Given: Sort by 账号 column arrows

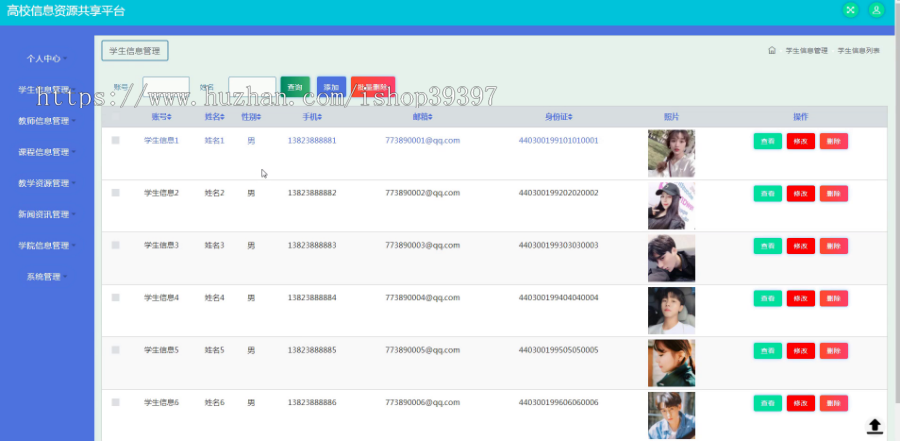Looking at the screenshot, I should 169,117.
